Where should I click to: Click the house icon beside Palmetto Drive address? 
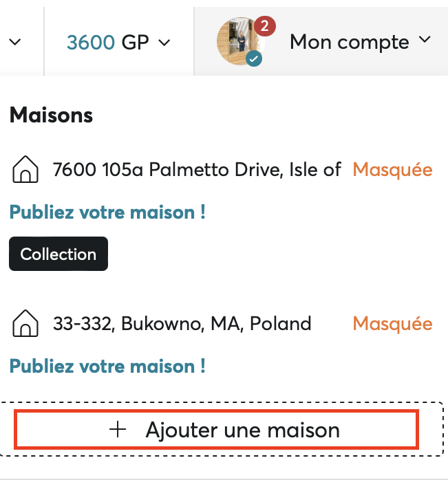tap(25, 169)
